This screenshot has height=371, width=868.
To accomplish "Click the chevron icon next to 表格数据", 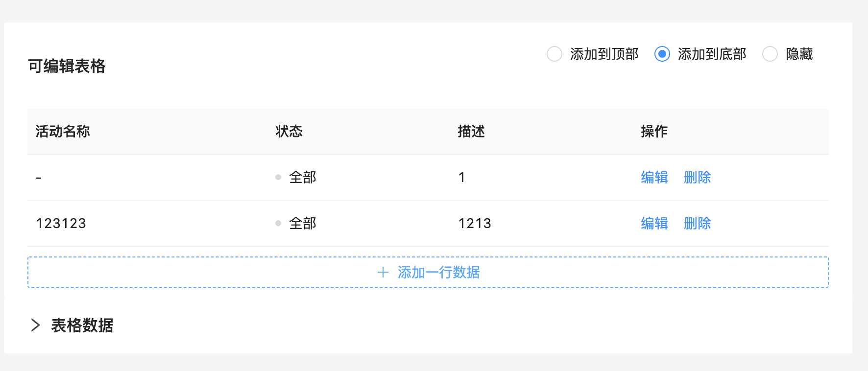I will [x=35, y=325].
